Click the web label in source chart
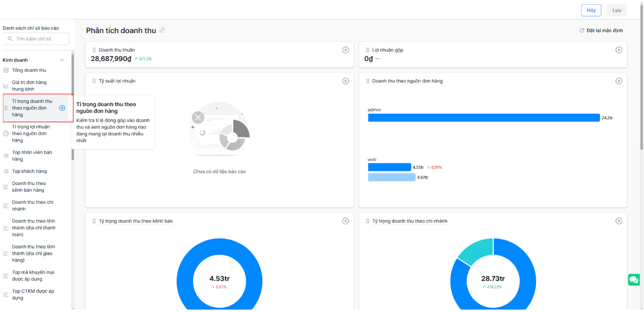Screen dimensions: 644x312 click(372, 159)
